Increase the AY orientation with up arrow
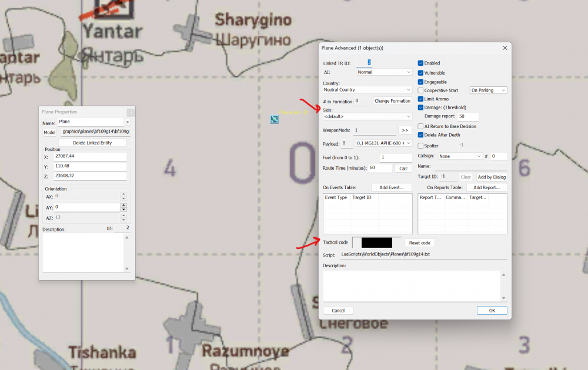Viewport: 588px width, 370px height. 123,205
